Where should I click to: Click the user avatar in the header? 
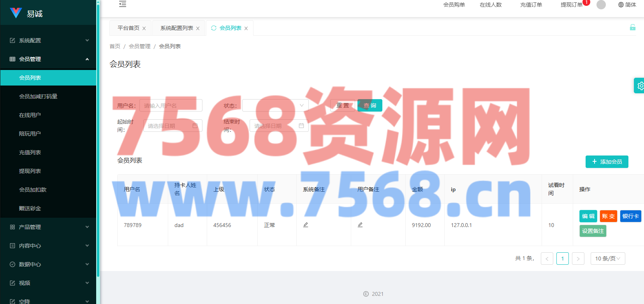601,5
